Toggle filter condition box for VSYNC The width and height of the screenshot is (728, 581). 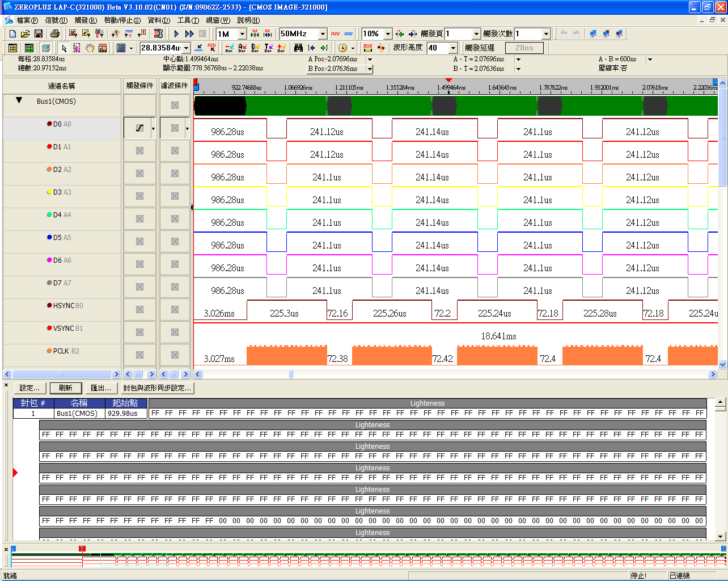tap(175, 332)
